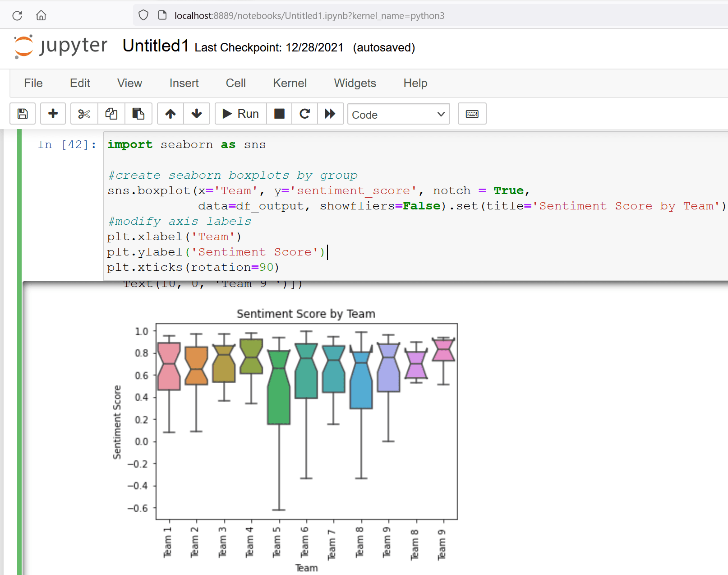The width and height of the screenshot is (728, 575).
Task: Open the cell type dropdown showing Code
Action: click(x=398, y=114)
